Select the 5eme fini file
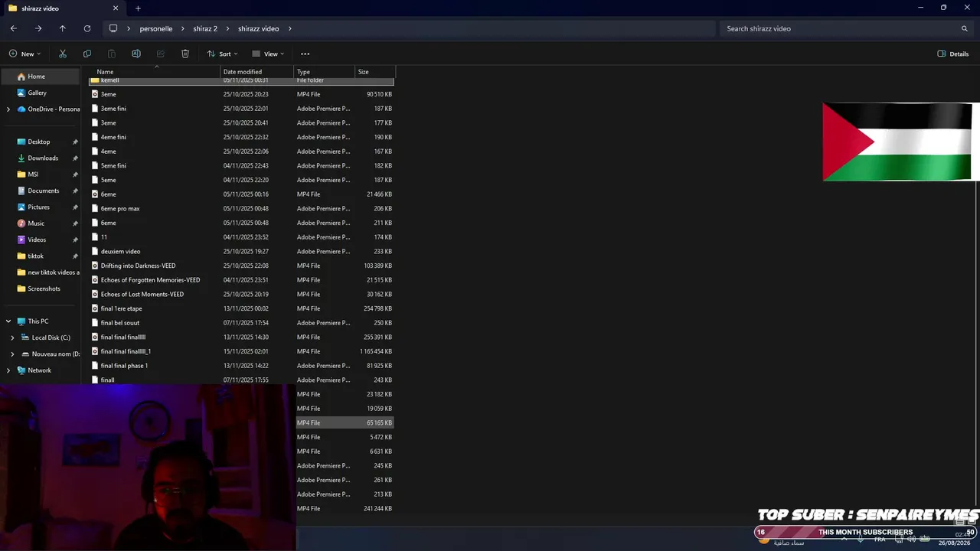This screenshot has height=551, width=980. [242, 165]
